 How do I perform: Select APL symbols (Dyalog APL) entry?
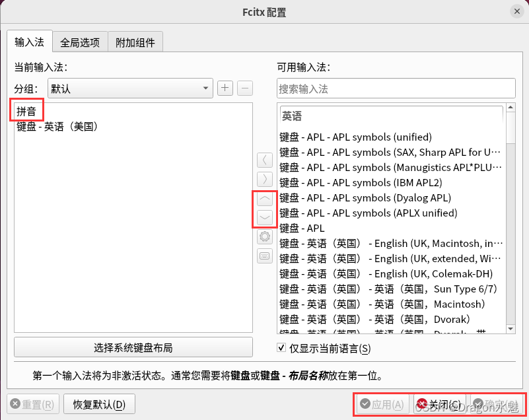coord(392,197)
